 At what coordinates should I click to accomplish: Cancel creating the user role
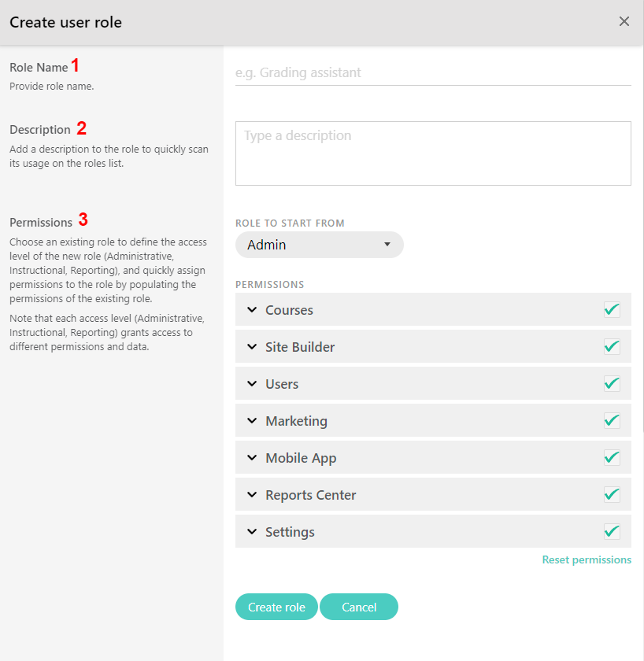358,607
